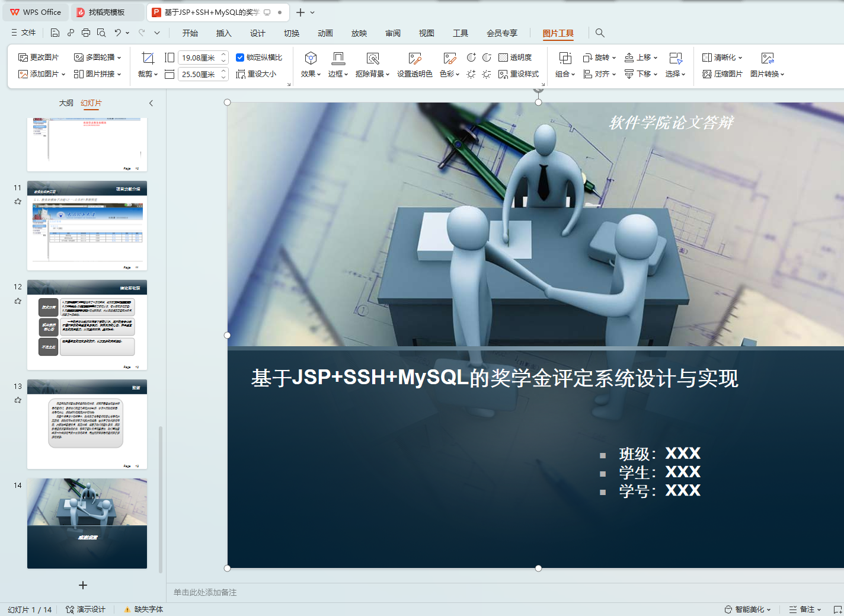Click 边框 (border) icon
Viewport: 844px width, 616px height.
(338, 58)
